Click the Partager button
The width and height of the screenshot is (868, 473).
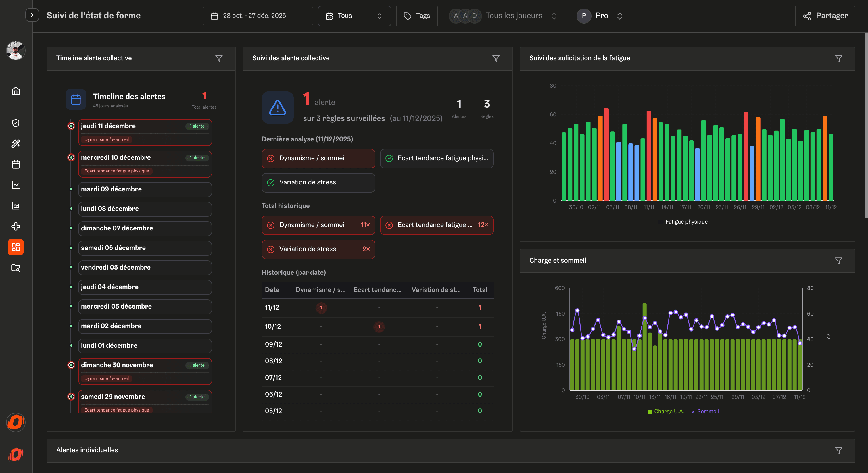(x=825, y=16)
